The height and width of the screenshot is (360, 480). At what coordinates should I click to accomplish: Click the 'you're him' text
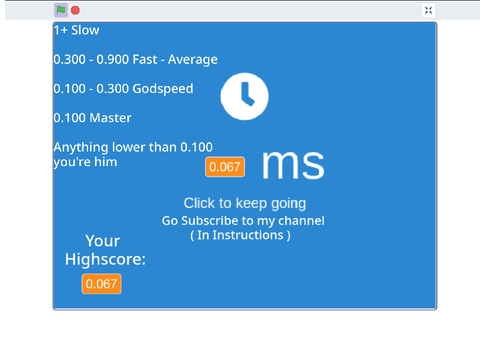[x=85, y=162]
